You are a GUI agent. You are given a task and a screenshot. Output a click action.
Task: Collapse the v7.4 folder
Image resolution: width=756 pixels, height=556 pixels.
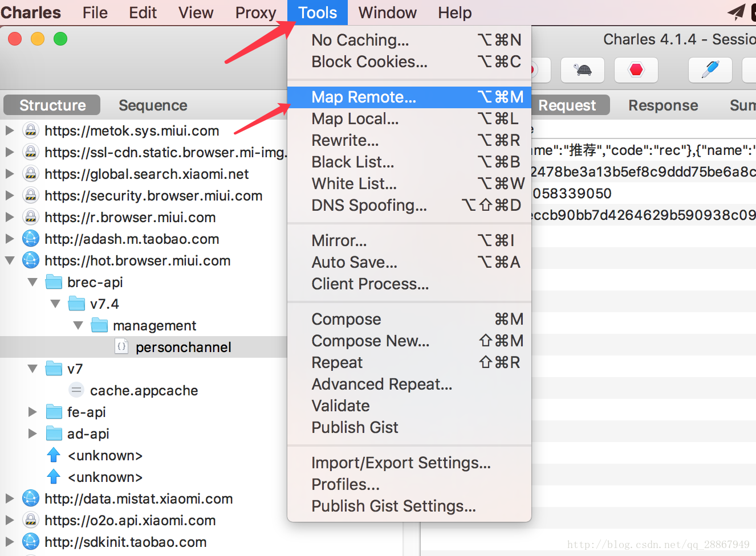(55, 304)
